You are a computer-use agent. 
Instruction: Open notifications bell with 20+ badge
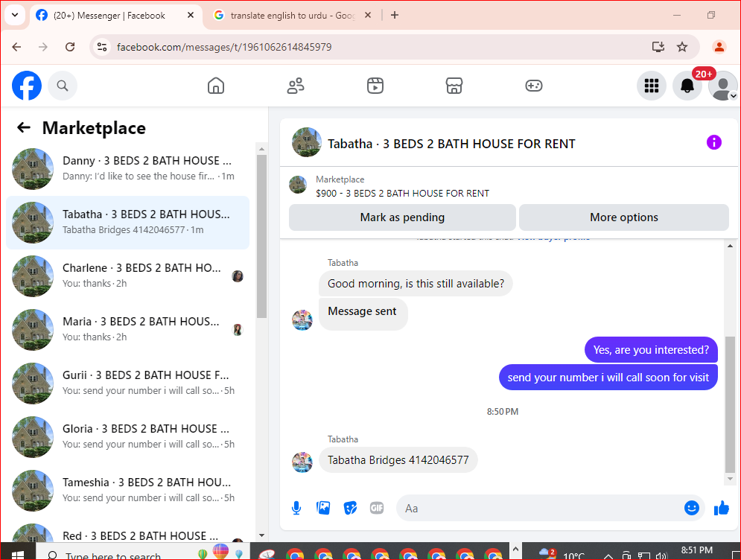click(687, 86)
